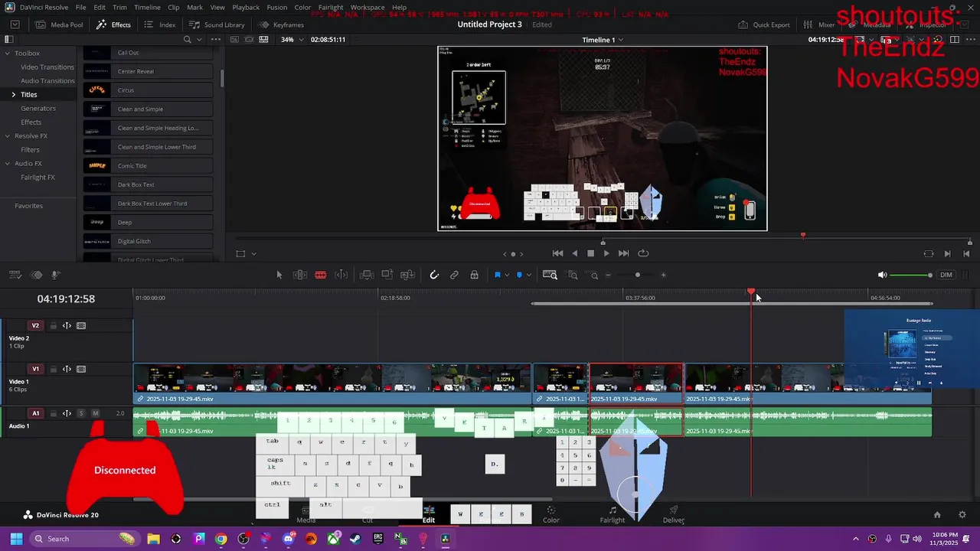Click the Insert Clip tool icon

(x=367, y=275)
